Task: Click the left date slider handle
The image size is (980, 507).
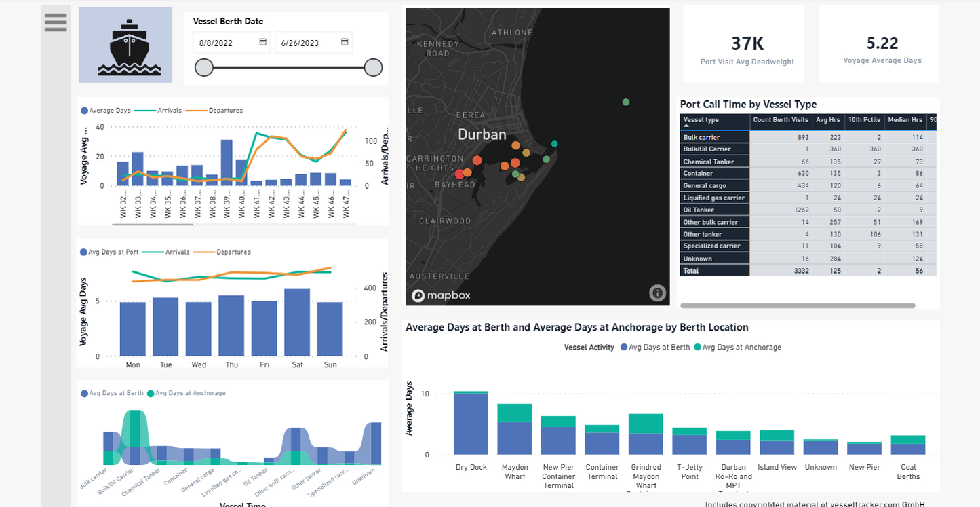Action: [204, 67]
